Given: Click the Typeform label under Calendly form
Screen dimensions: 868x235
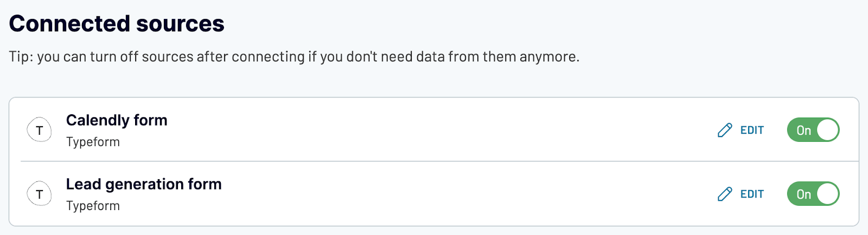Looking at the screenshot, I should 93,142.
